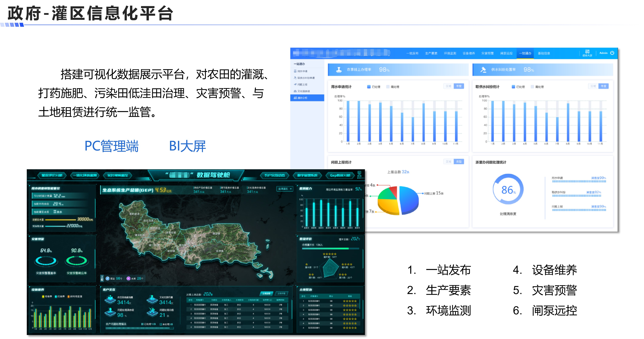Toggle 需处理 legend in 用水申请统计

[392, 87]
